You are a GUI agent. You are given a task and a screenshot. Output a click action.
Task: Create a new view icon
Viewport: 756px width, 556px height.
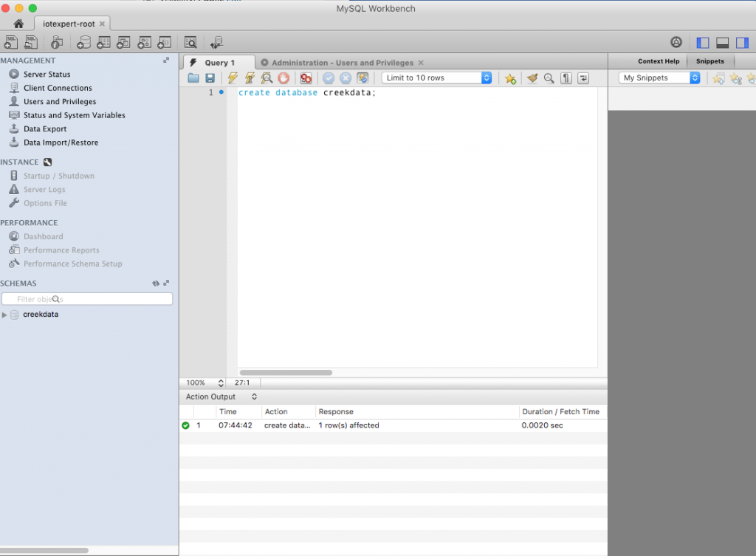pyautogui.click(x=123, y=42)
